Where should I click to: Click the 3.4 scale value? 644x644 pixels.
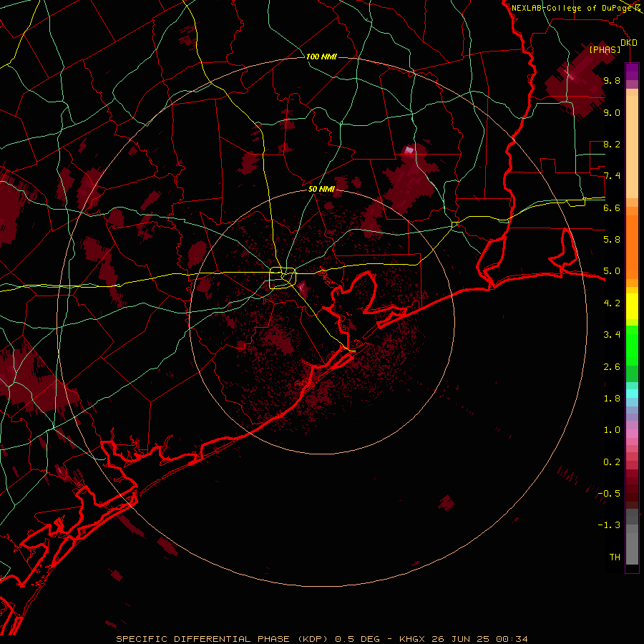(x=612, y=334)
